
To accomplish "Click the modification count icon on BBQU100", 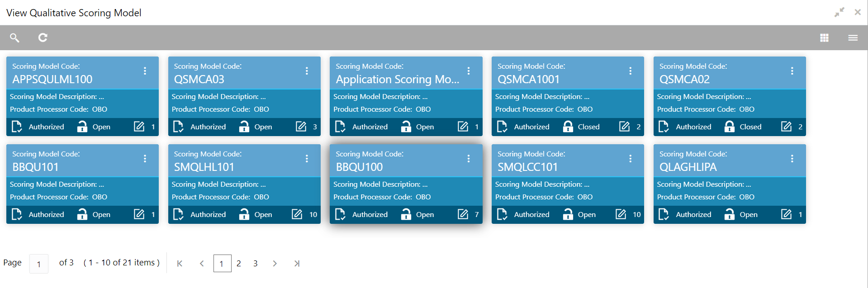I will pos(463,214).
